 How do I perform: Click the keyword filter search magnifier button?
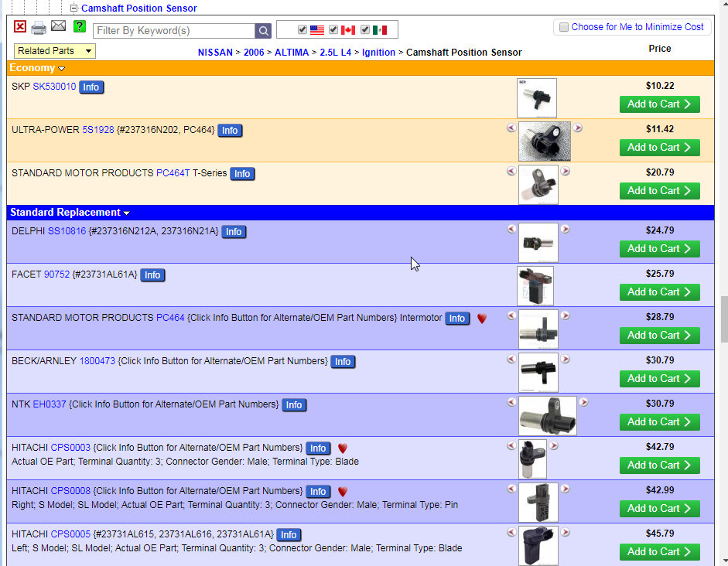point(263,31)
